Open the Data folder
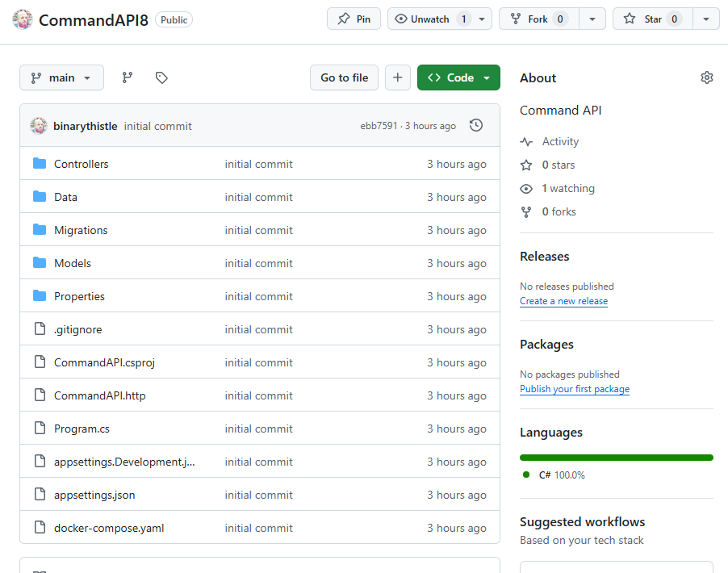 pyautogui.click(x=65, y=197)
